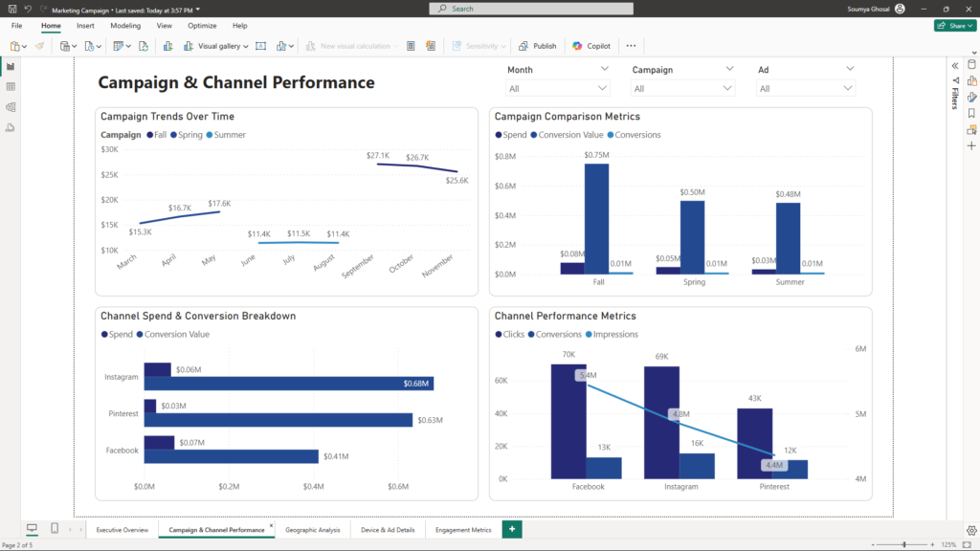The width and height of the screenshot is (980, 551).
Task: Open the Data pane cylinder icon
Action: [x=971, y=65]
